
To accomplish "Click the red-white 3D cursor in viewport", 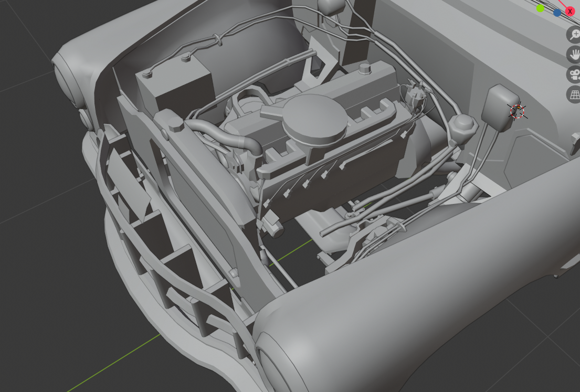I will point(517,111).
